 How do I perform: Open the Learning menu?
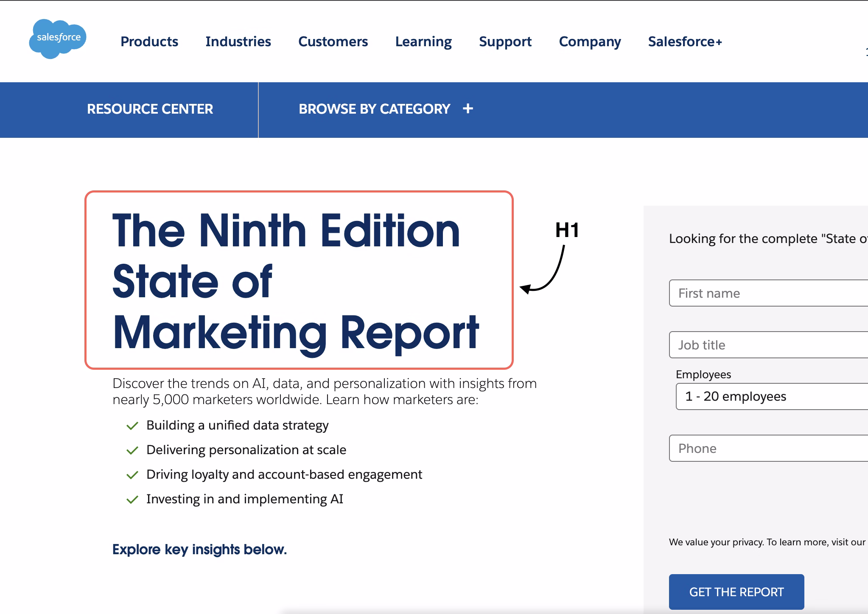point(423,42)
